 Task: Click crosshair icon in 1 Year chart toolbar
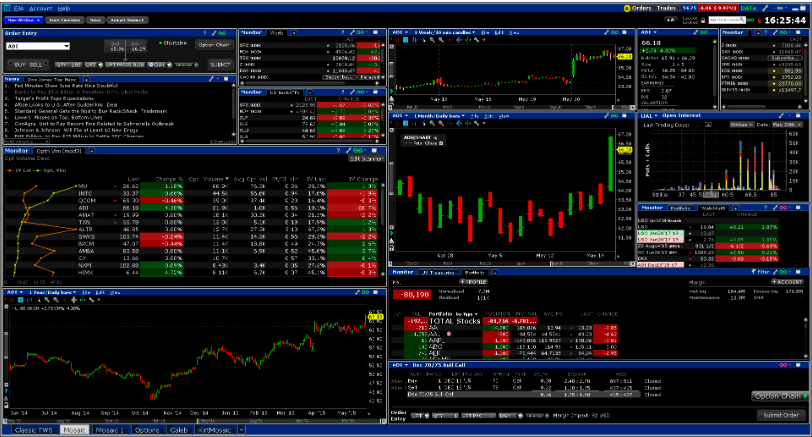[x=12, y=300]
